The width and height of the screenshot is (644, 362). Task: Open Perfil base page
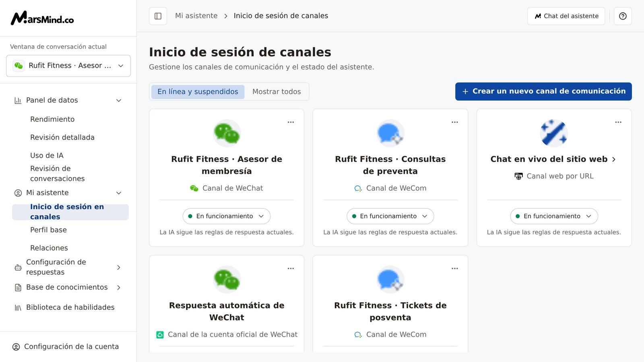pyautogui.click(x=48, y=230)
